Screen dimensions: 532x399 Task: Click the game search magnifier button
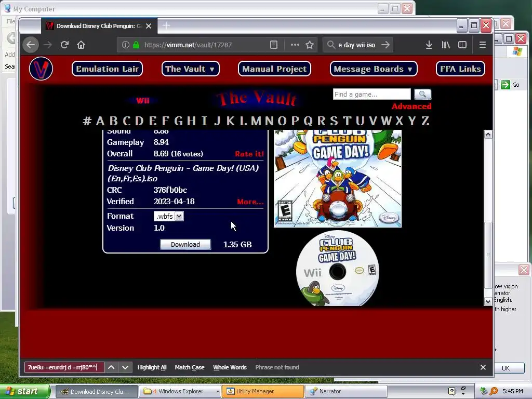point(422,94)
